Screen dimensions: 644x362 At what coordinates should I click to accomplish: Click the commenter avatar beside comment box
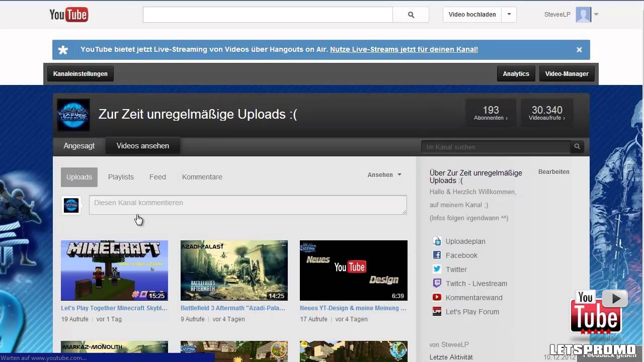[71, 205]
